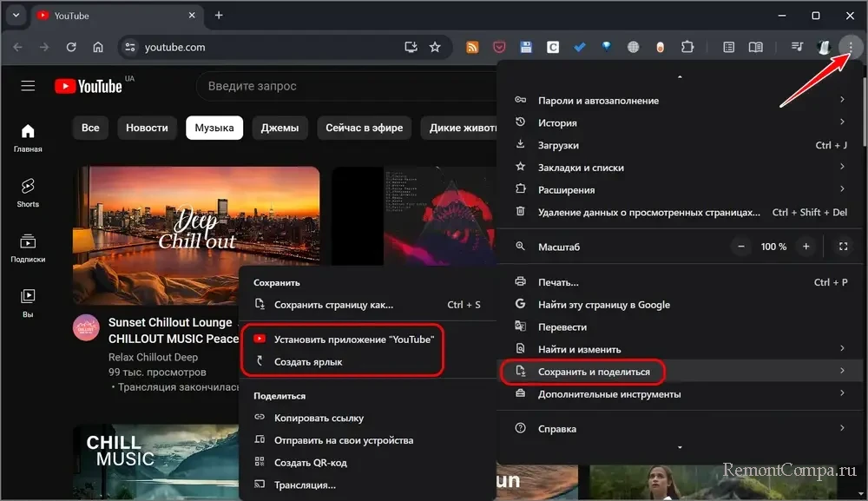Click Трансляция... menu item
This screenshot has width=868, height=501.
(367, 485)
